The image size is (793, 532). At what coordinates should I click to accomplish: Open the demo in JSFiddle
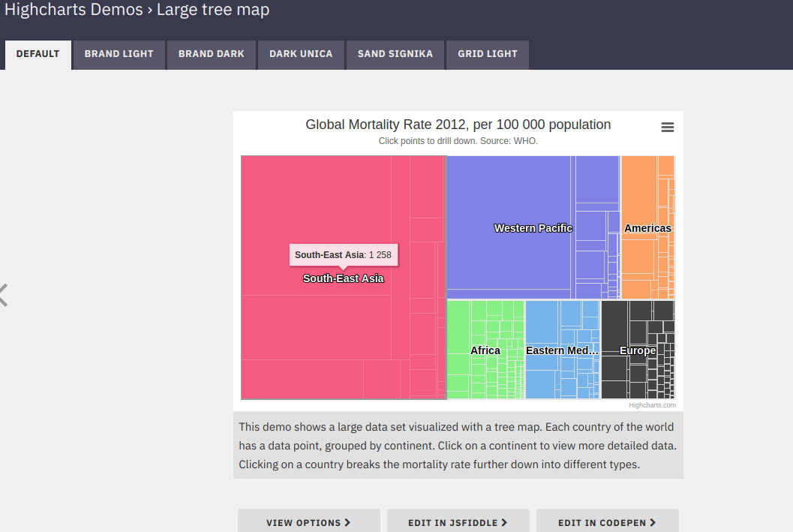pos(458,521)
